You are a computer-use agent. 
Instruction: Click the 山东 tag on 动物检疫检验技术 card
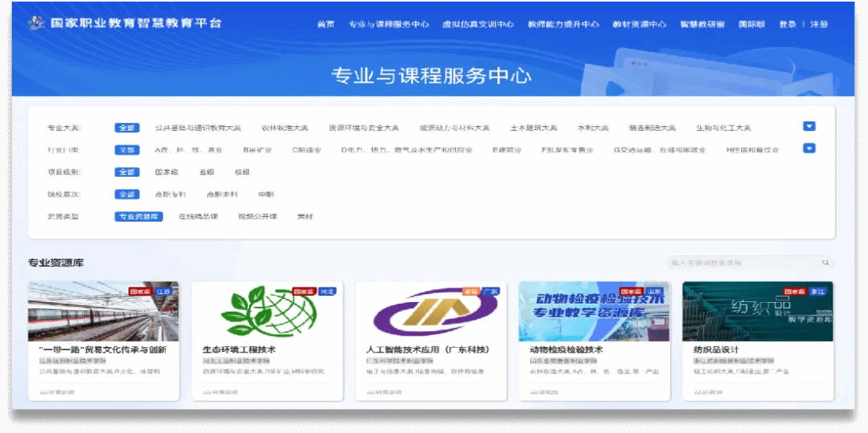pyautogui.click(x=655, y=292)
